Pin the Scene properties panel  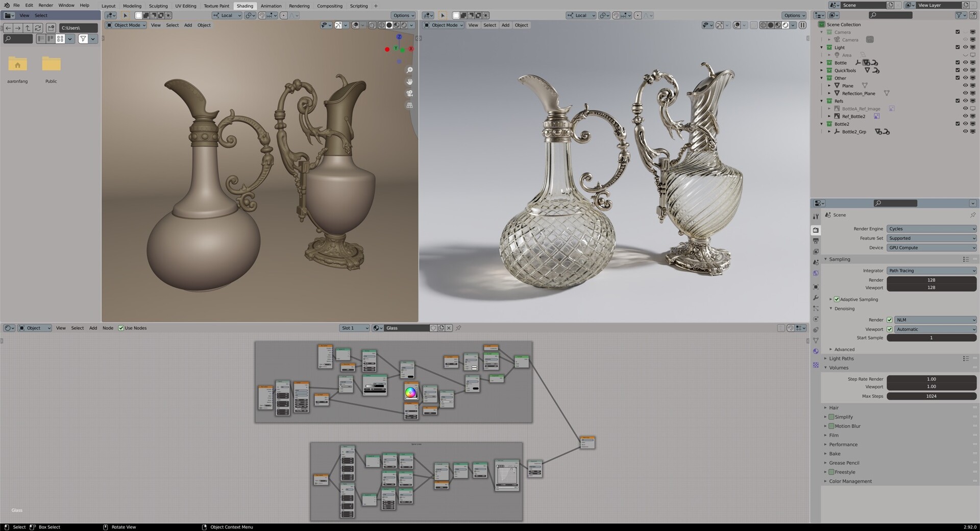973,215
